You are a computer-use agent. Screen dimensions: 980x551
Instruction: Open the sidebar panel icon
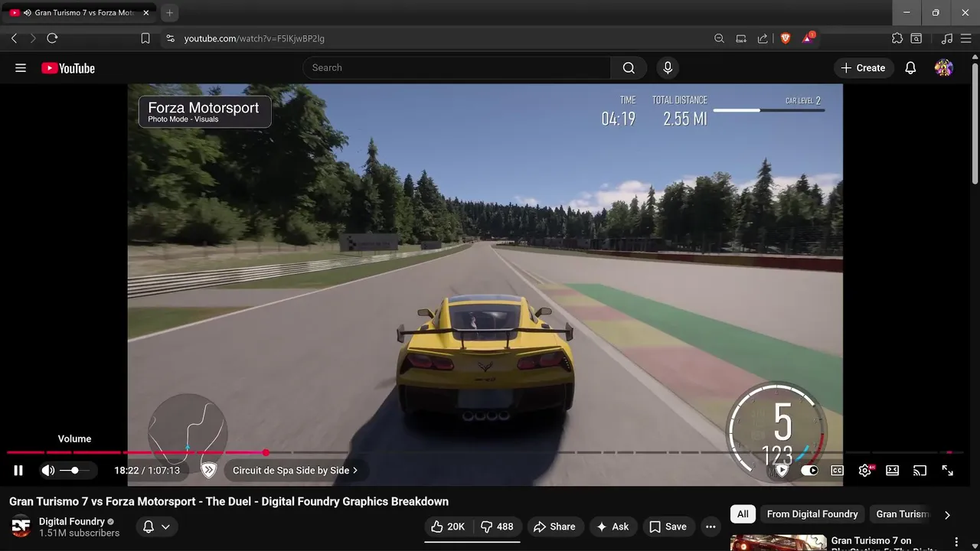(x=916, y=38)
